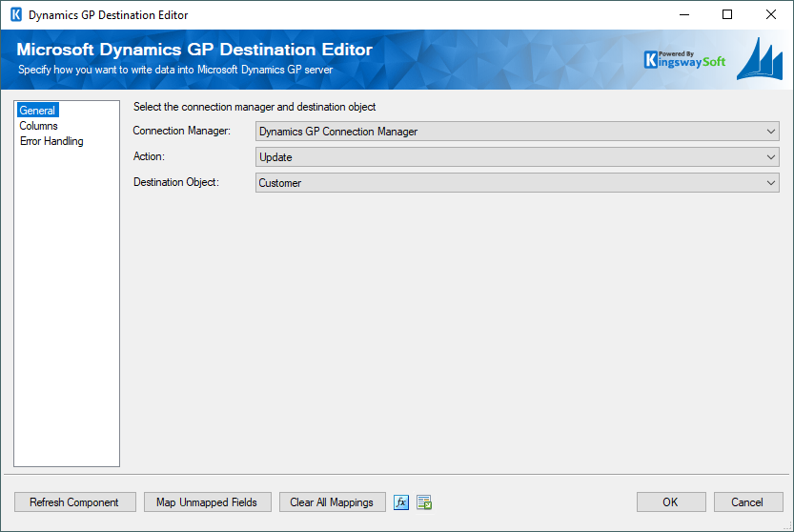Screen dimensions: 794x532
Task: Minimize the Destination Editor window
Action: [684, 14]
